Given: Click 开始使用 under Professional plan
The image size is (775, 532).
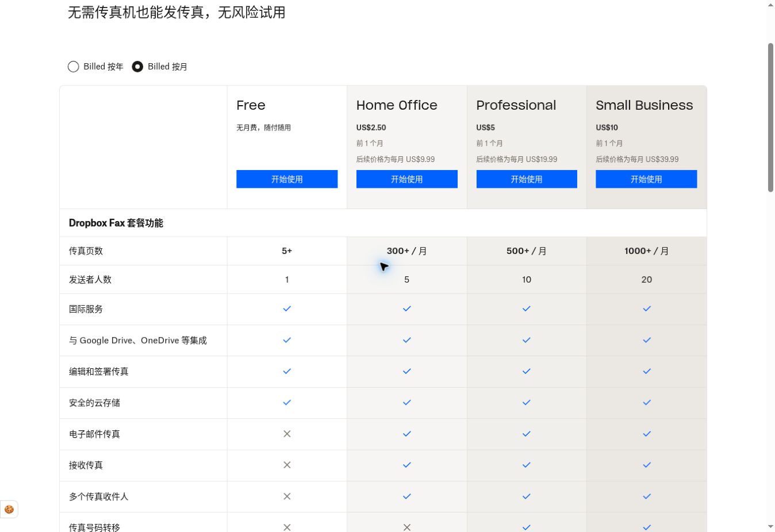Looking at the screenshot, I should click(x=527, y=179).
